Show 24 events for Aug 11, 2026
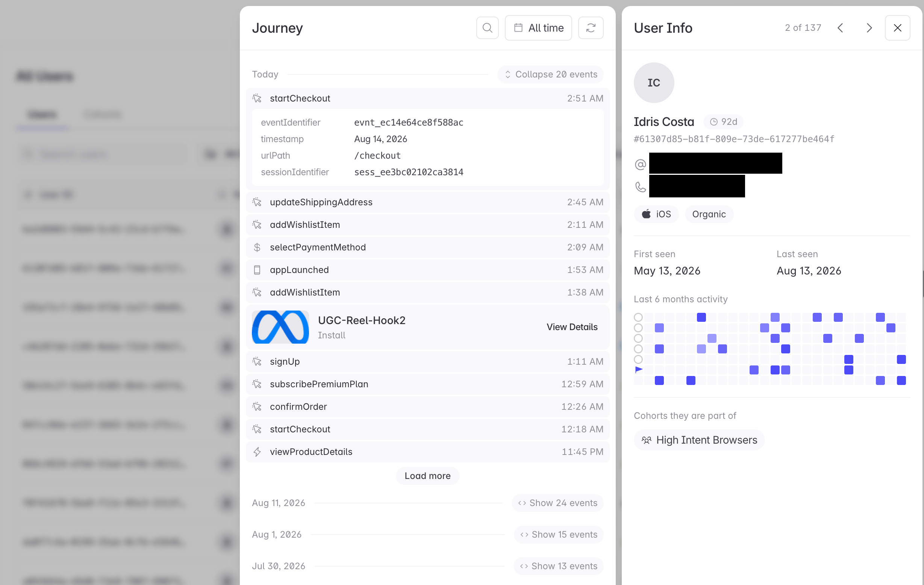Viewport: 924px width, 585px height. point(557,503)
